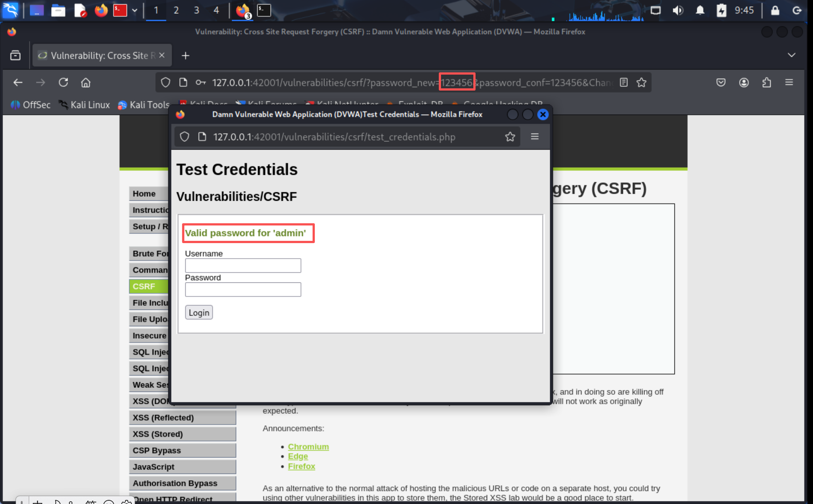Click the volume speaker icon in panel
The image size is (813, 504).
click(677, 10)
